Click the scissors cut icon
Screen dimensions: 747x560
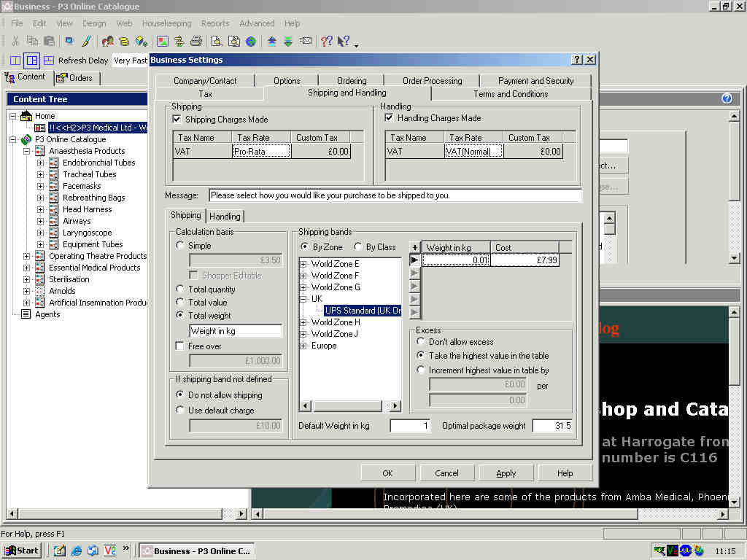[15, 42]
